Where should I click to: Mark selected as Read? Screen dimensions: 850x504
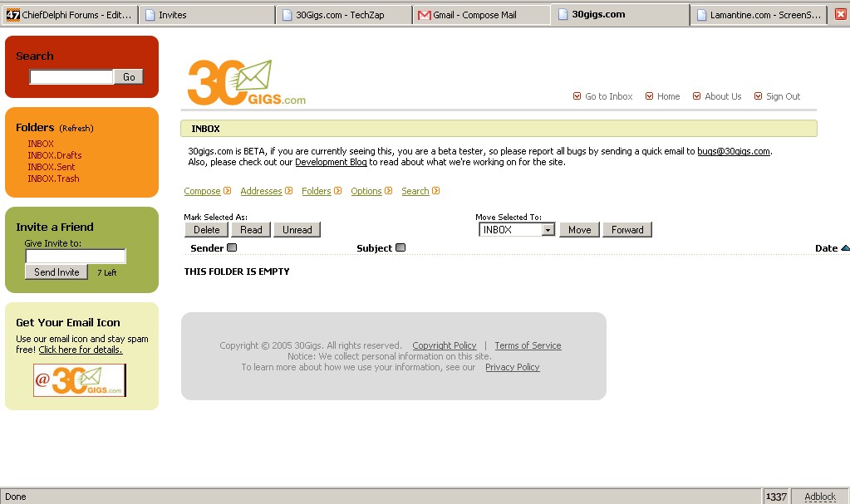251,230
